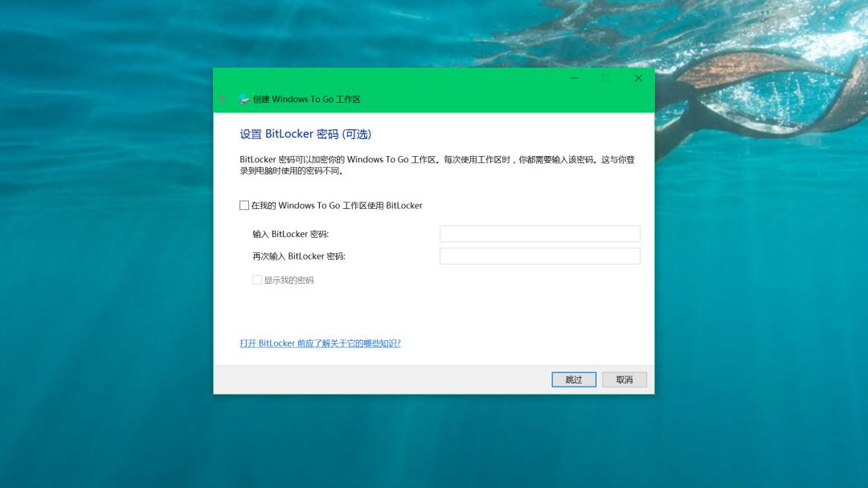Click the 再次输入 BitLocker 密码 label
This screenshot has width=868, height=488.
coord(300,256)
